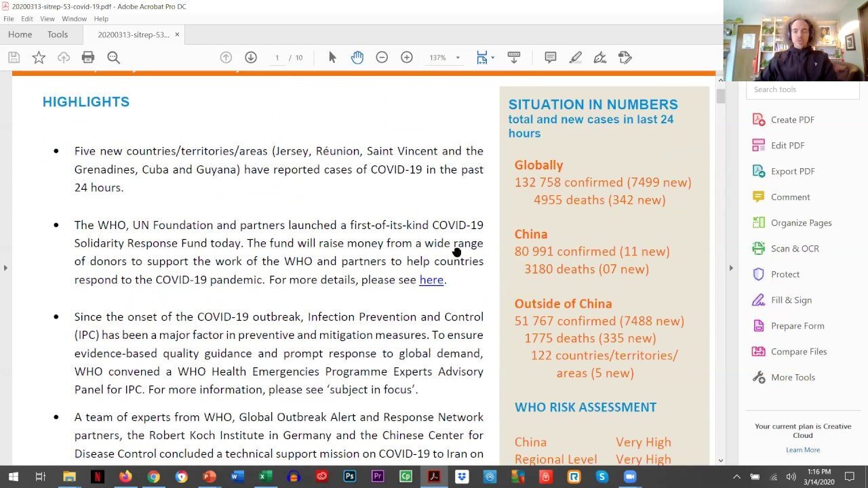
Task: Launch Netflix from the taskbar
Action: click(97, 476)
